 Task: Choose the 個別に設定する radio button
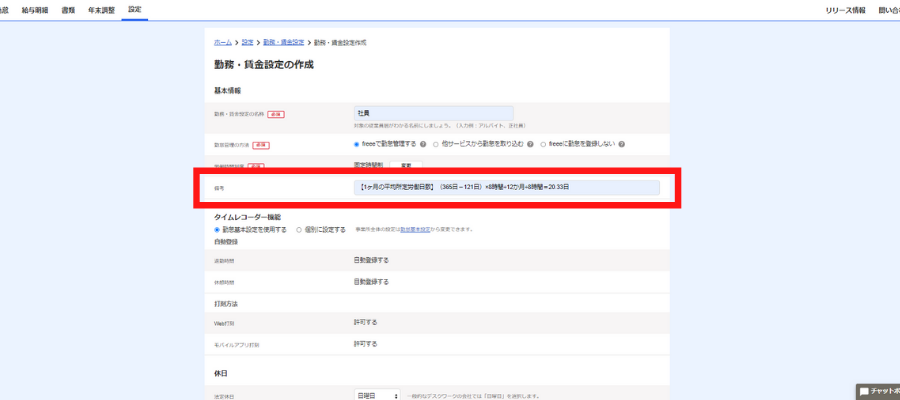(x=299, y=229)
